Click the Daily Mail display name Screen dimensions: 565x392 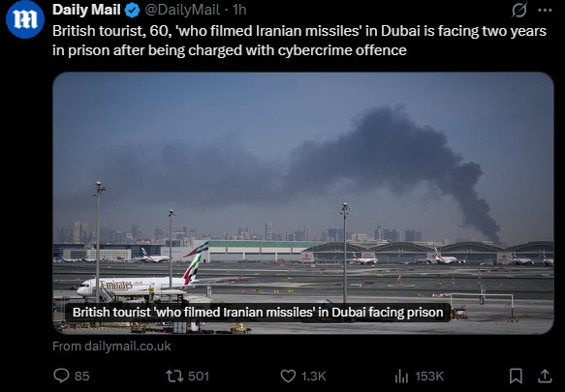click(x=86, y=10)
